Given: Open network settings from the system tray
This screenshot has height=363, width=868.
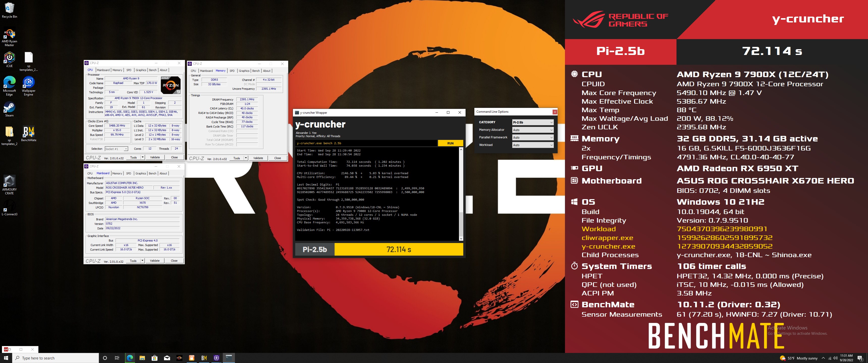Looking at the screenshot, I should [x=830, y=358].
